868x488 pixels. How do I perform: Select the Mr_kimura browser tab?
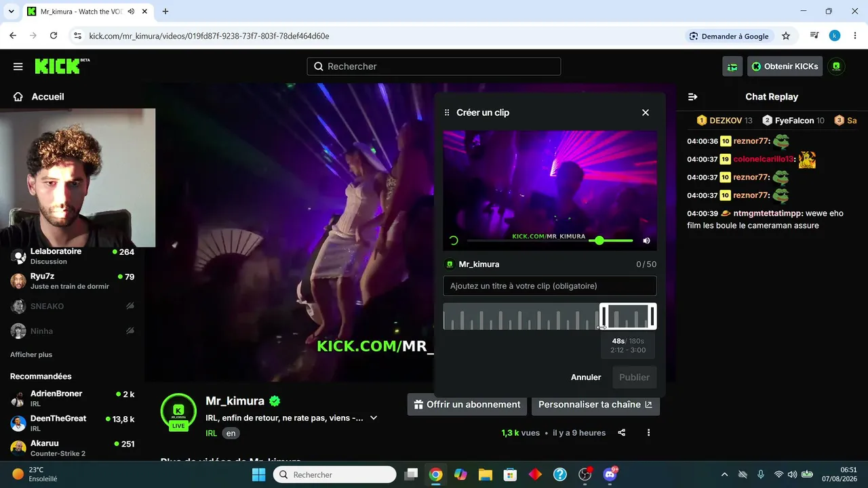tap(88, 12)
